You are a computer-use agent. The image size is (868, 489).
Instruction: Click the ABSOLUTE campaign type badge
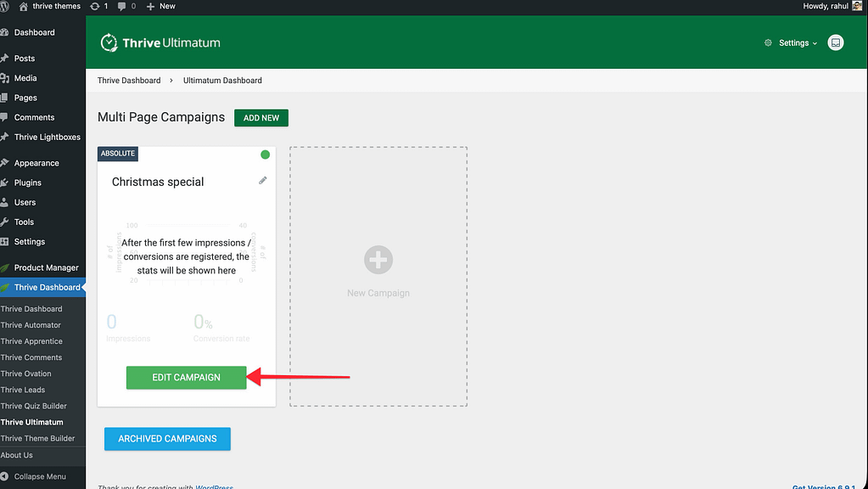[x=118, y=154]
